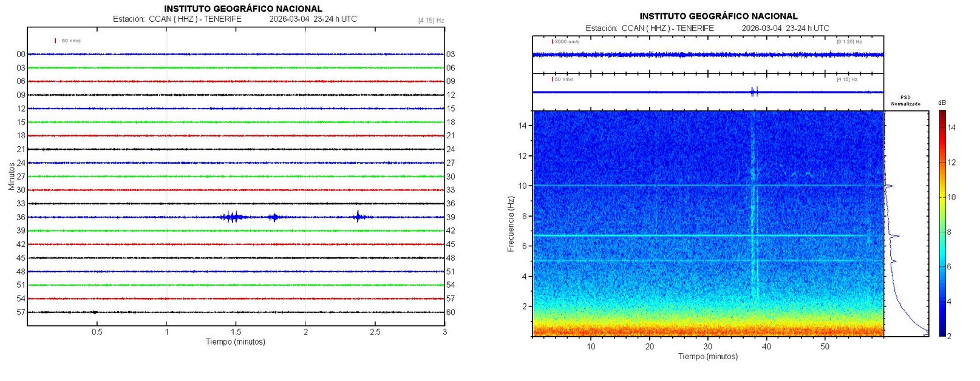Viewport: 980px width, 381px height.
Task: Click the 5 Hz horizontal spectral line
Action: (668, 261)
